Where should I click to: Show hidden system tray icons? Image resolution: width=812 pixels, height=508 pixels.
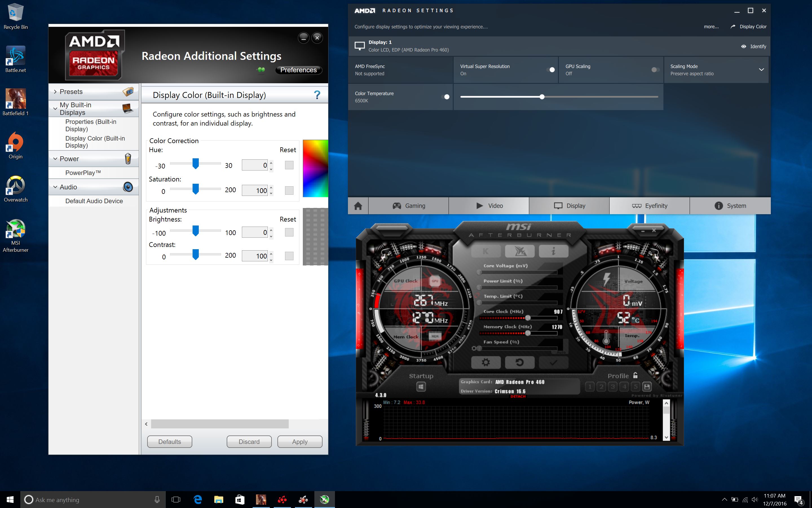[724, 500]
